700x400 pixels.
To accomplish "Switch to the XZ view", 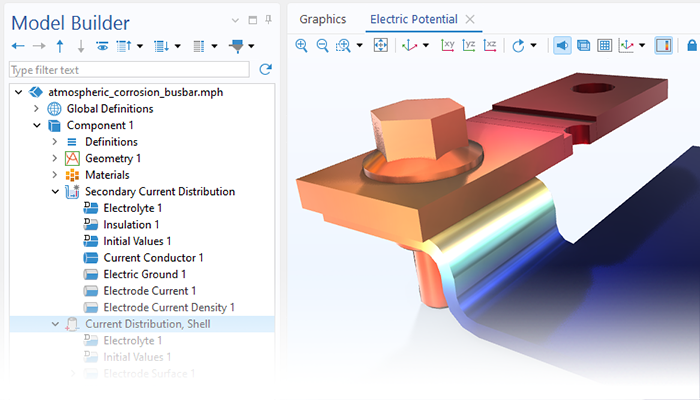I will pos(490,45).
